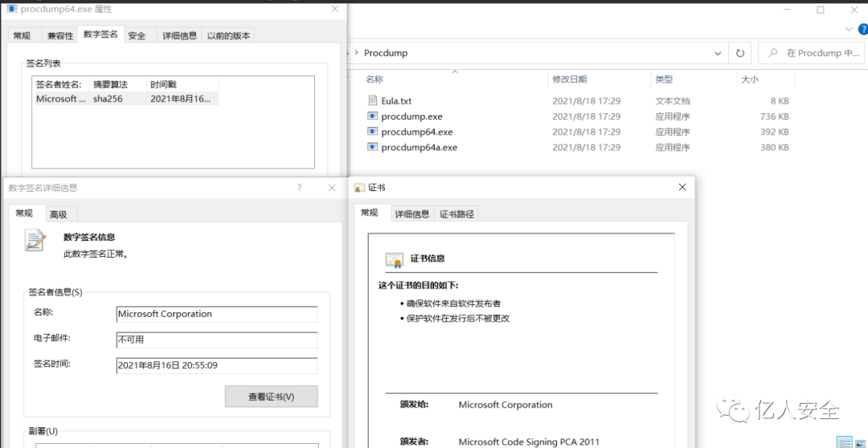Click the 查看证书(V) button
The height and width of the screenshot is (448, 868).
pyautogui.click(x=271, y=397)
